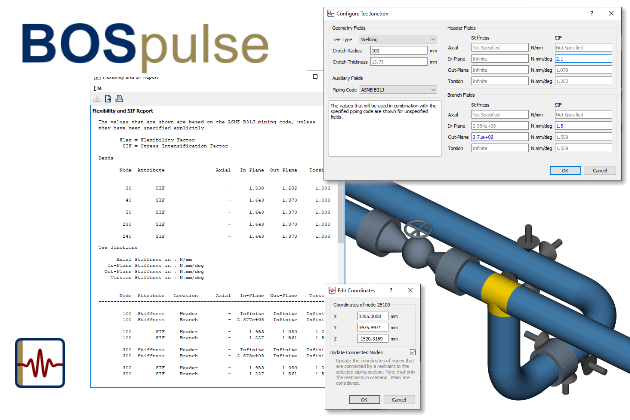Click the Header Out-Plane SIF field
This screenshot has width=630, height=420.
583,70
